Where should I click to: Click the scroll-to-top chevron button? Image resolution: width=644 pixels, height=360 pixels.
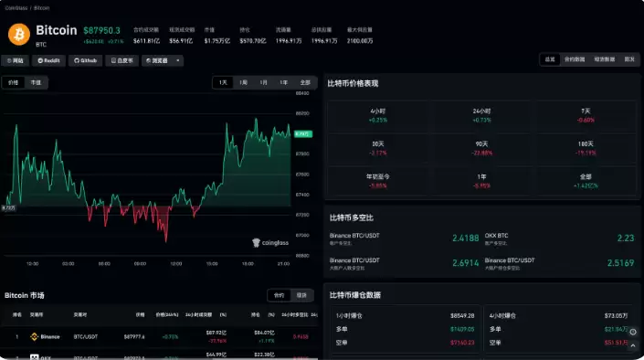pyautogui.click(x=633, y=346)
